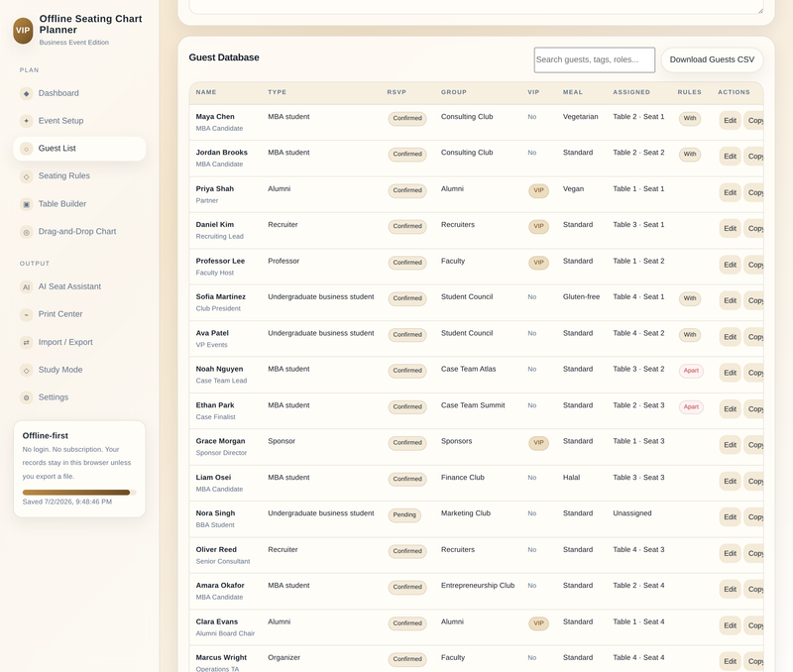
Task: Focus the Search guests input field
Action: click(594, 59)
